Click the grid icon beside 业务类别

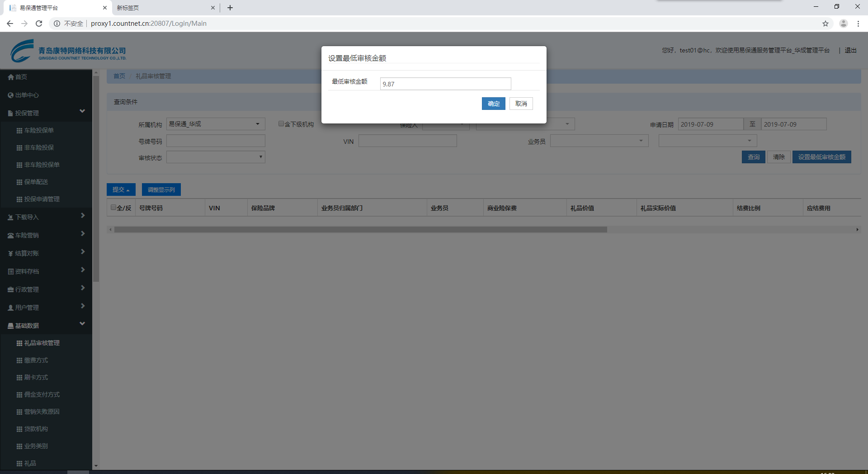[19, 446]
